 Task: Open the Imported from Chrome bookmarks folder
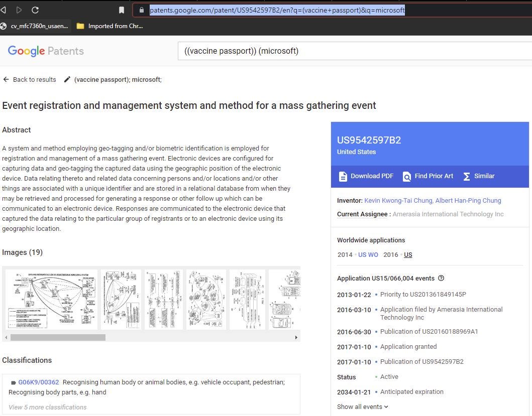110,26
